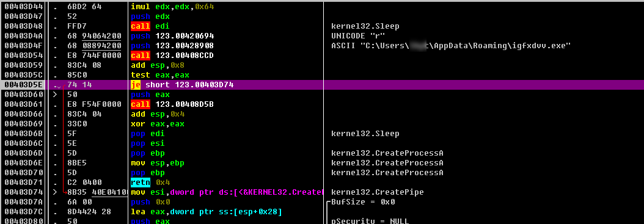Select the imul edx,edx,0x64 instruction
Image resolution: width=644 pixels, height=224 pixels.
(167, 7)
